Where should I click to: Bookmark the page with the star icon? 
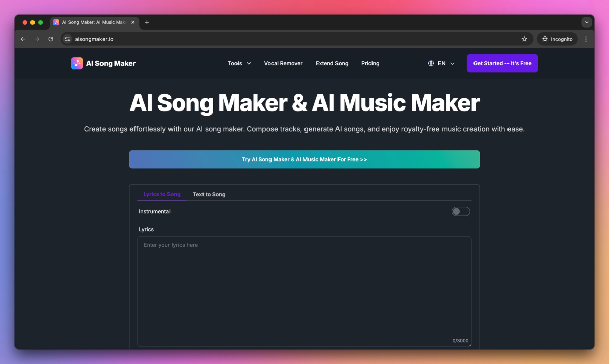point(524,39)
